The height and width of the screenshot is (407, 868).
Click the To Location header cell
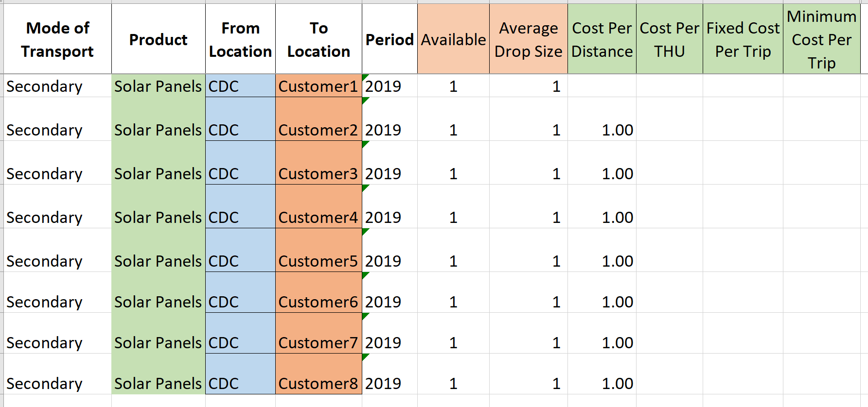(319, 39)
